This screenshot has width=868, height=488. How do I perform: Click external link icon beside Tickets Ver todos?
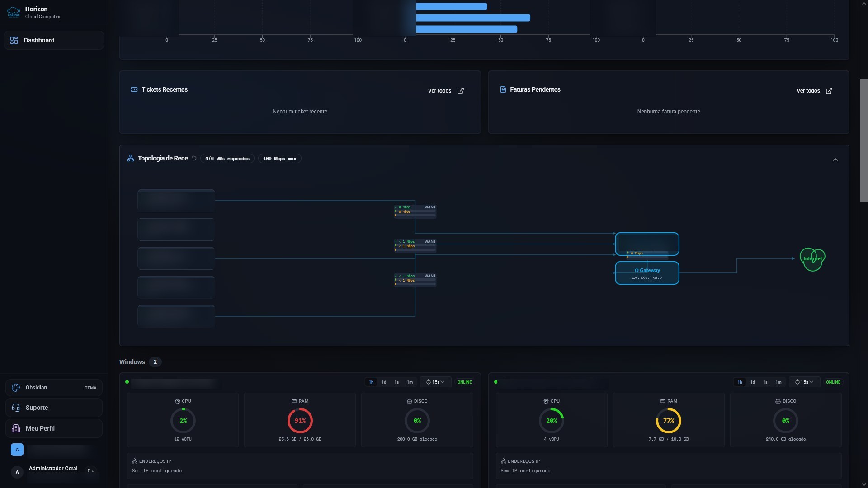461,91
